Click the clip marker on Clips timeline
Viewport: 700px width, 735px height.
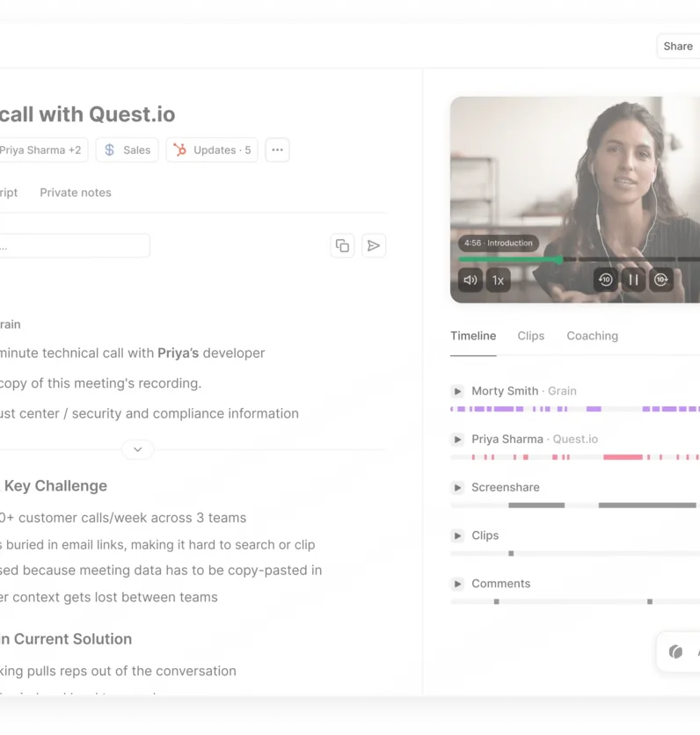pos(511,554)
